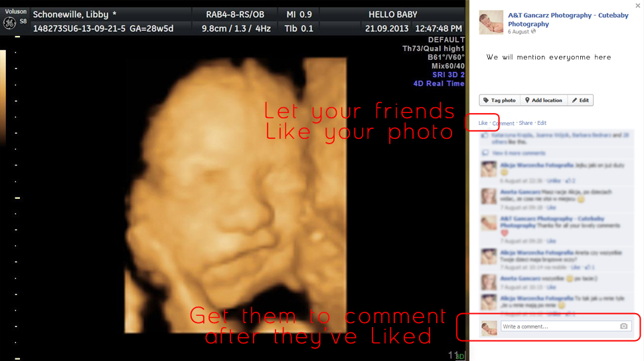Expand View 6 more comments
The image size is (644, 361).
[x=519, y=153]
